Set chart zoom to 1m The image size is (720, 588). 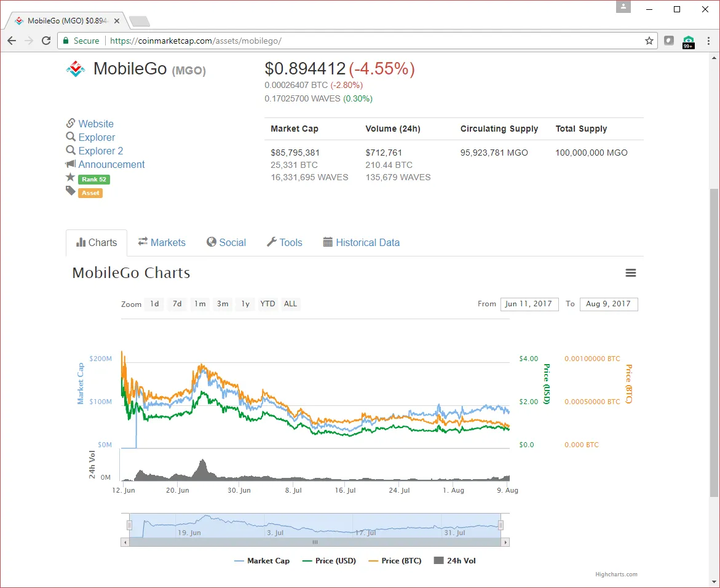200,304
